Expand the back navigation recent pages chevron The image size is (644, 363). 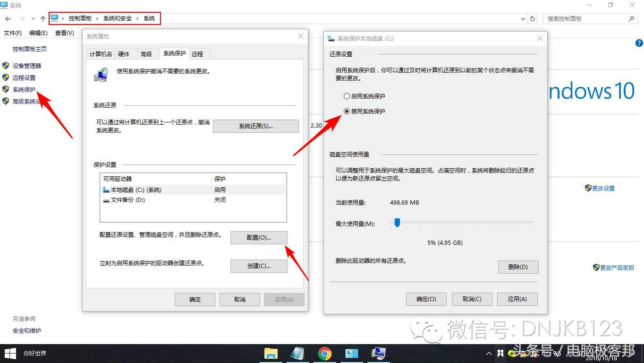pos(33,18)
